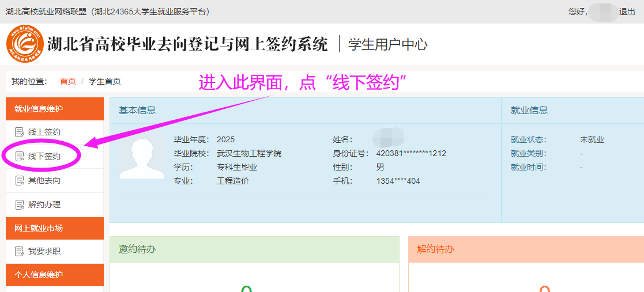Click the green count in 邀约待办

[247, 289]
